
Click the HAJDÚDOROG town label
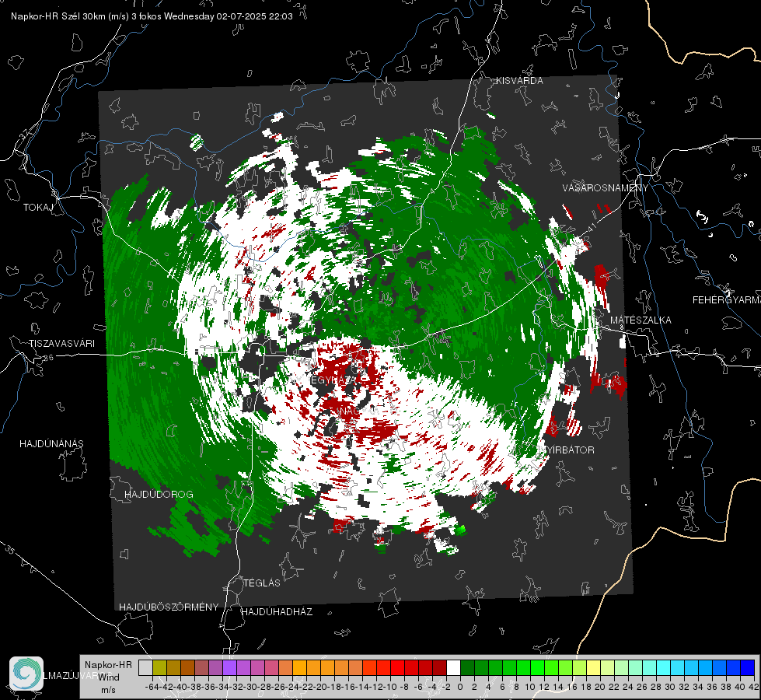pos(159,494)
